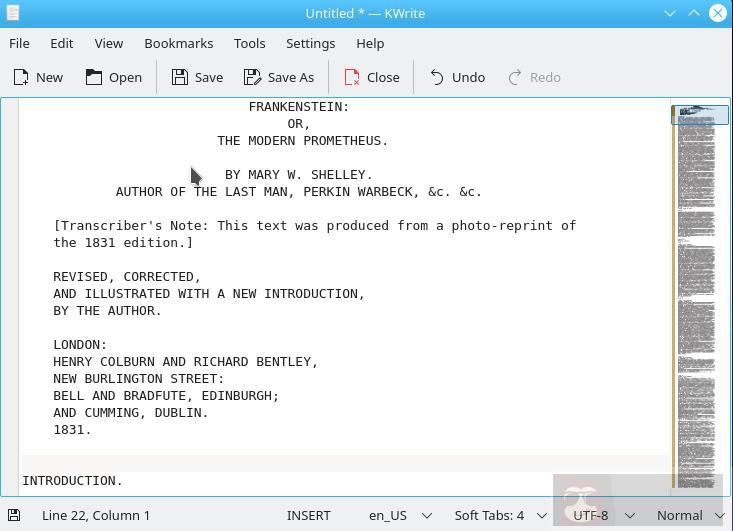Open the UTF-8 encoding dropdown
This screenshot has width=733, height=531.
point(601,515)
